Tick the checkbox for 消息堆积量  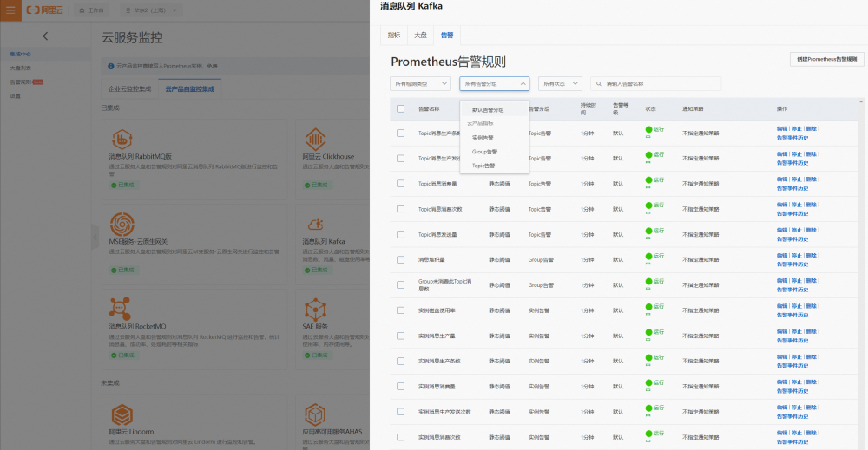[400, 259]
